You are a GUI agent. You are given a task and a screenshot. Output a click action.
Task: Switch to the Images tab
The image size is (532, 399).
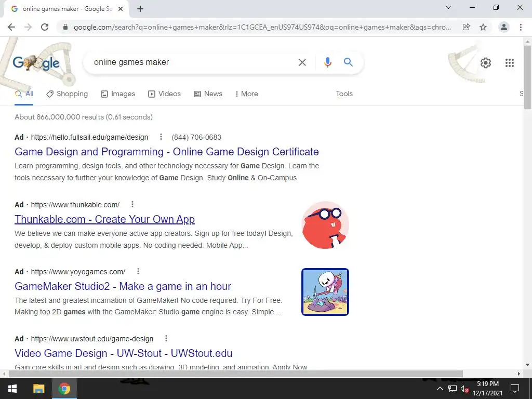pos(118,94)
